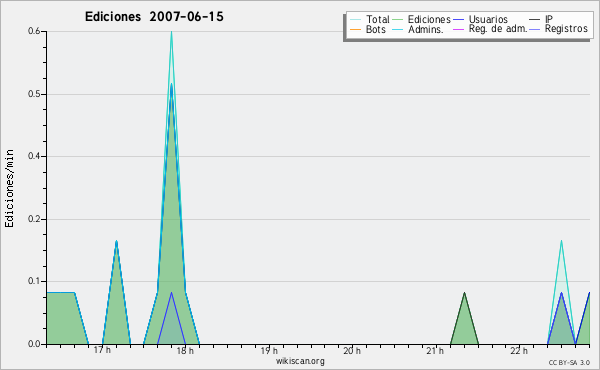600x370 pixels.
Task: Click the orange Bots color marker in legend
Action: click(x=355, y=29)
